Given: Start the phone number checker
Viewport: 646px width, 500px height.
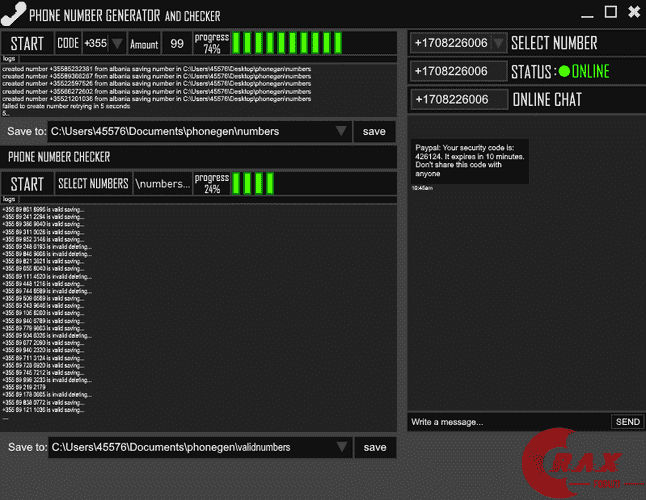Looking at the screenshot, I should pyautogui.click(x=27, y=184).
